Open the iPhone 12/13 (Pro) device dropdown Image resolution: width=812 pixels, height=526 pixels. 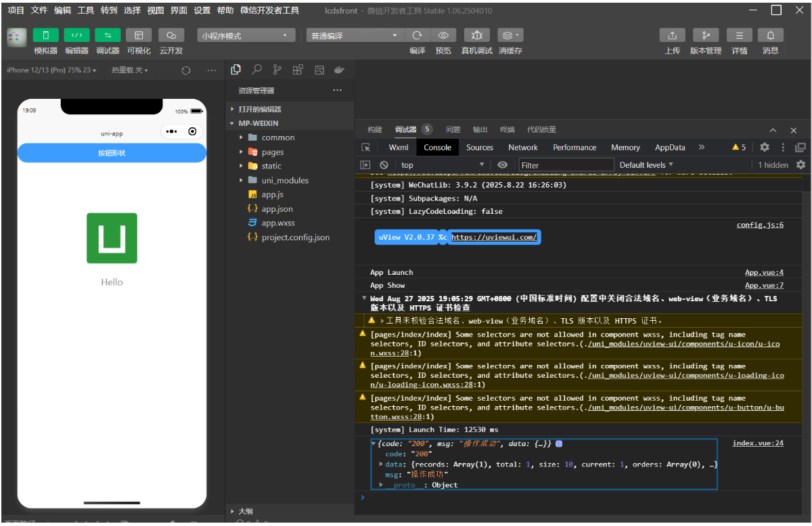51,70
